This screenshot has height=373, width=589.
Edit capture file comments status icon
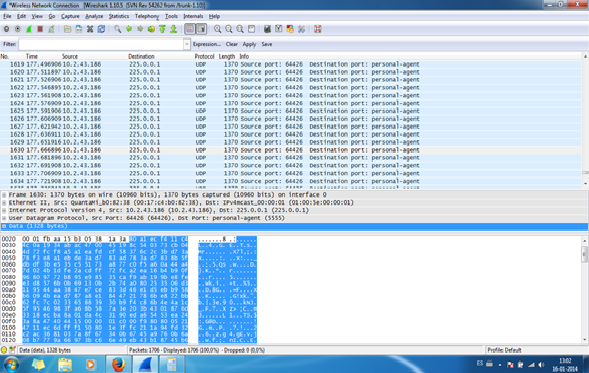coord(12,350)
